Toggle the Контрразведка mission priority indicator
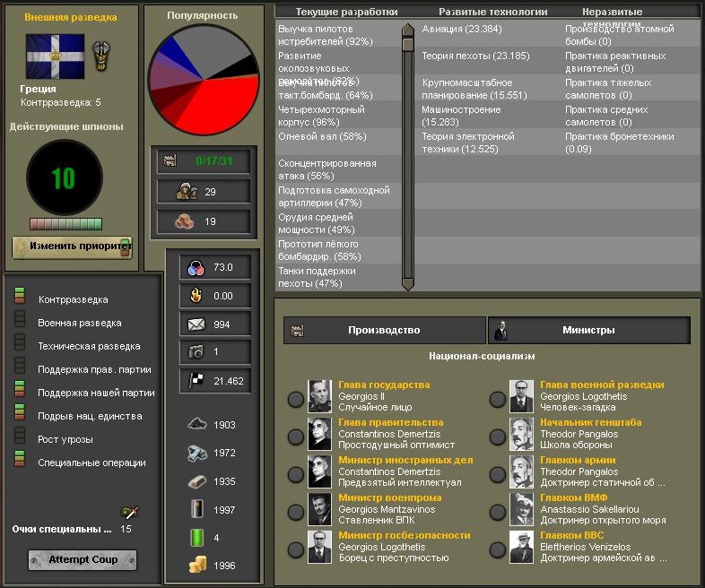The width and height of the screenshot is (705, 588). click(20, 299)
